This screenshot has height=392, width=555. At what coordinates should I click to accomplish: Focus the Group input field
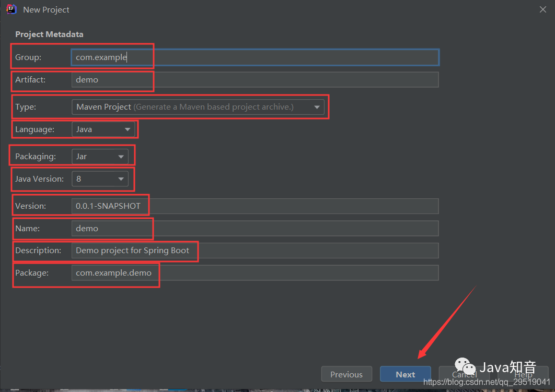[255, 57]
